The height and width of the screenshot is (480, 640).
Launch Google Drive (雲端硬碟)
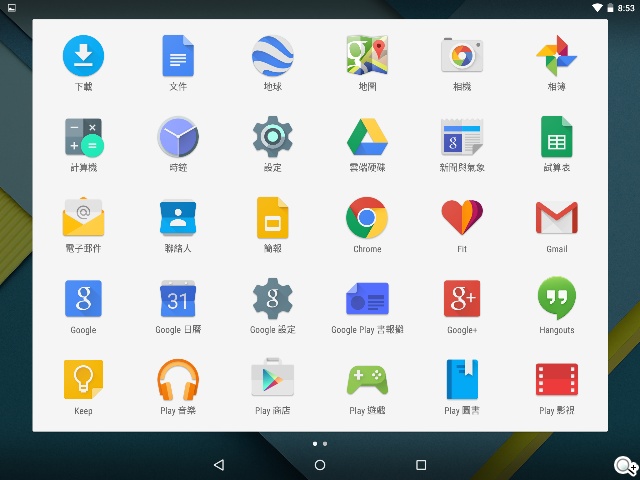tap(367, 137)
